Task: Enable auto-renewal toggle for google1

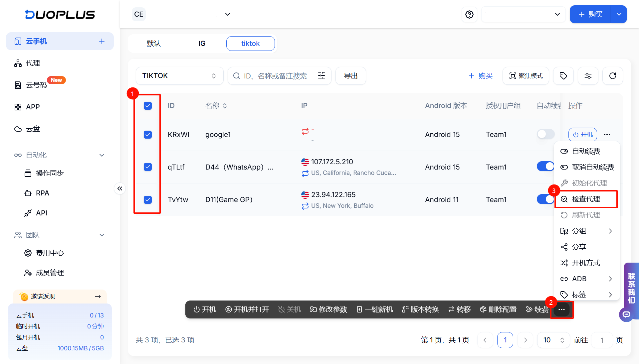Action: click(545, 134)
